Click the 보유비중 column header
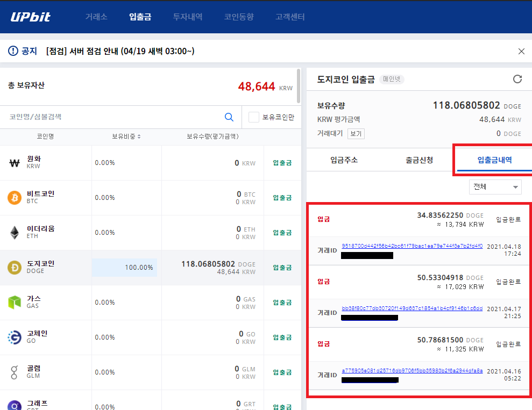532x410 pixels. 124,136
